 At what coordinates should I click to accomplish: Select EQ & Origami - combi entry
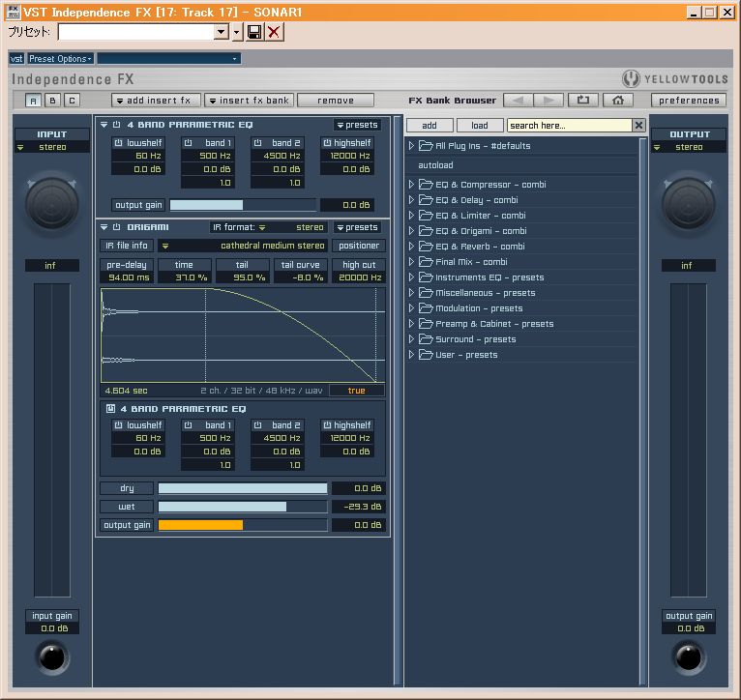coord(481,231)
